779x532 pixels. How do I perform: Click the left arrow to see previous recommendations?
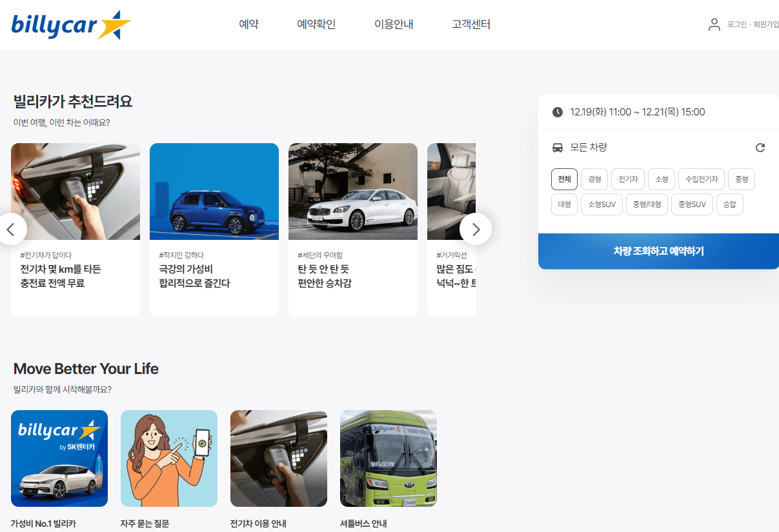(12, 229)
